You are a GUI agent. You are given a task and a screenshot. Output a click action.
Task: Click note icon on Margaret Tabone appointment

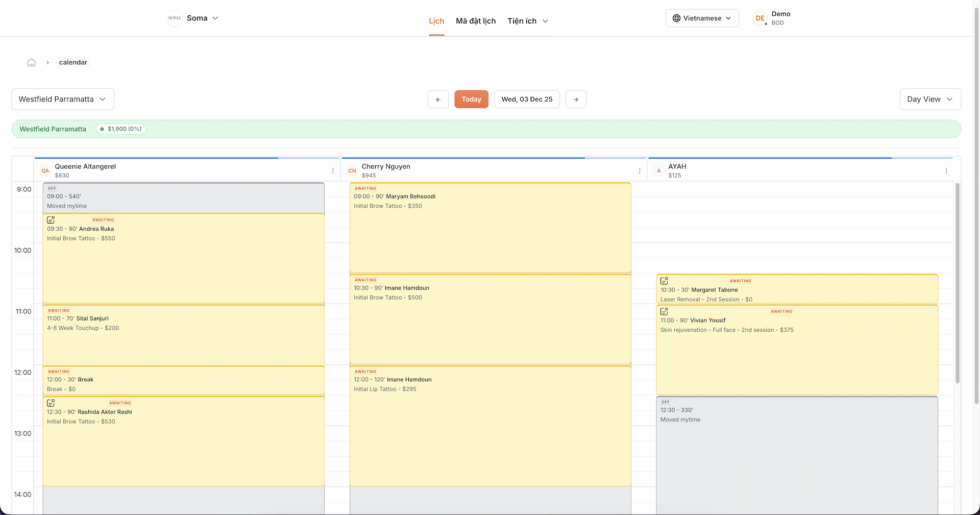[x=664, y=281]
